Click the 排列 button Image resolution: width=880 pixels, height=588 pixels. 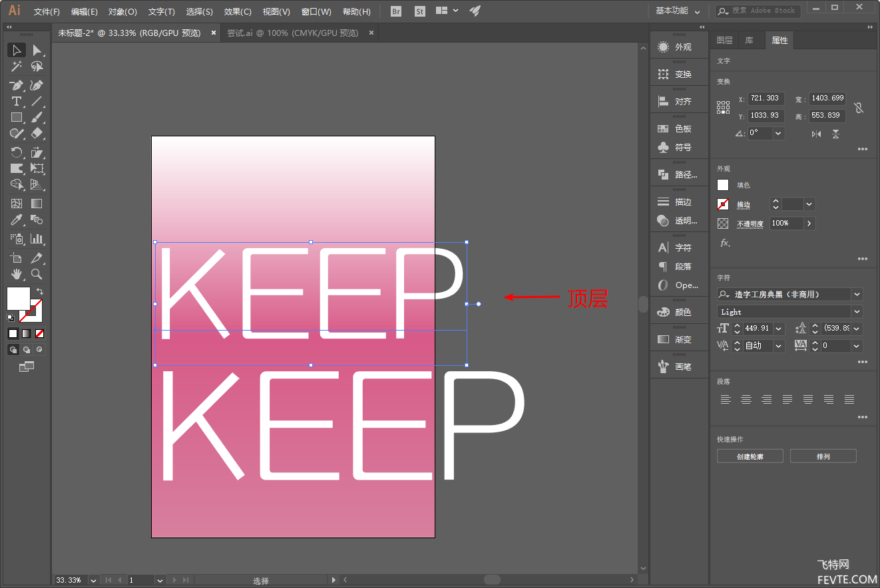823,456
